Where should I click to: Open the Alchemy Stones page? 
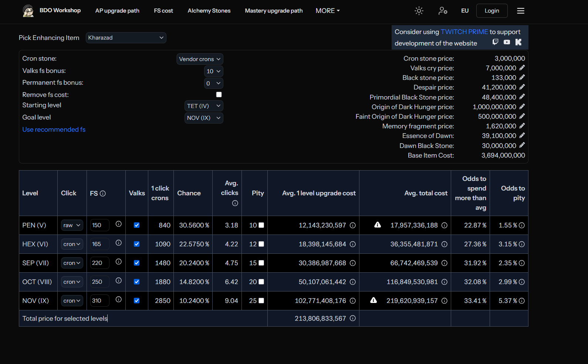coord(209,11)
